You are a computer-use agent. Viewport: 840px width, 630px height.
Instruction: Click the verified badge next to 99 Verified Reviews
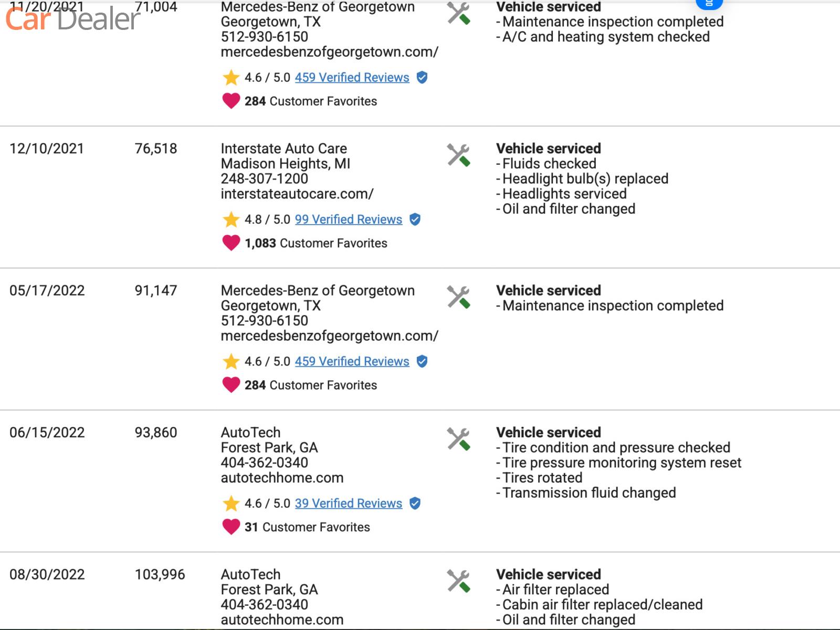click(x=415, y=219)
